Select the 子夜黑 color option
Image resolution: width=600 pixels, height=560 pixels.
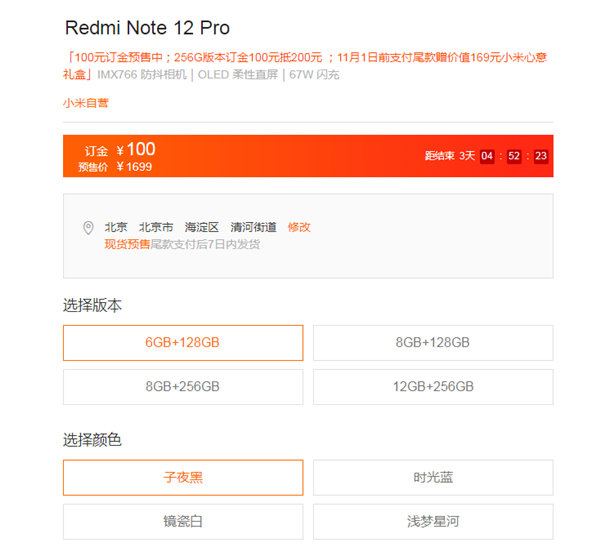point(183,477)
